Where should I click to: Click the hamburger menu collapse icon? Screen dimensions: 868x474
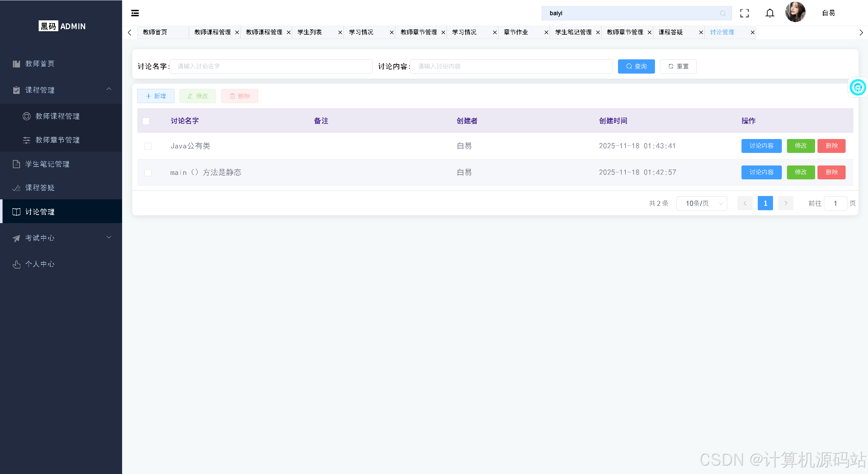[135, 13]
